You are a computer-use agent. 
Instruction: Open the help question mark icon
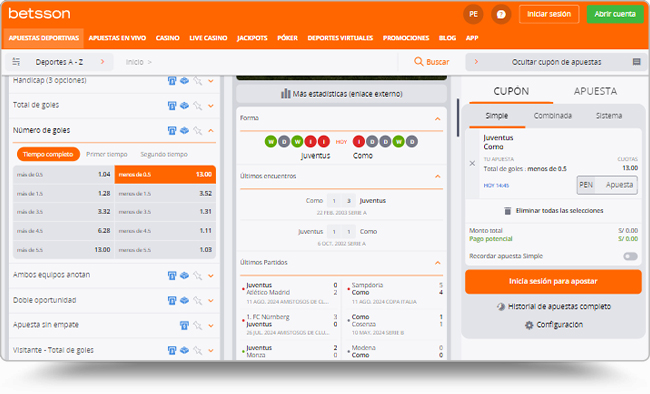point(501,15)
